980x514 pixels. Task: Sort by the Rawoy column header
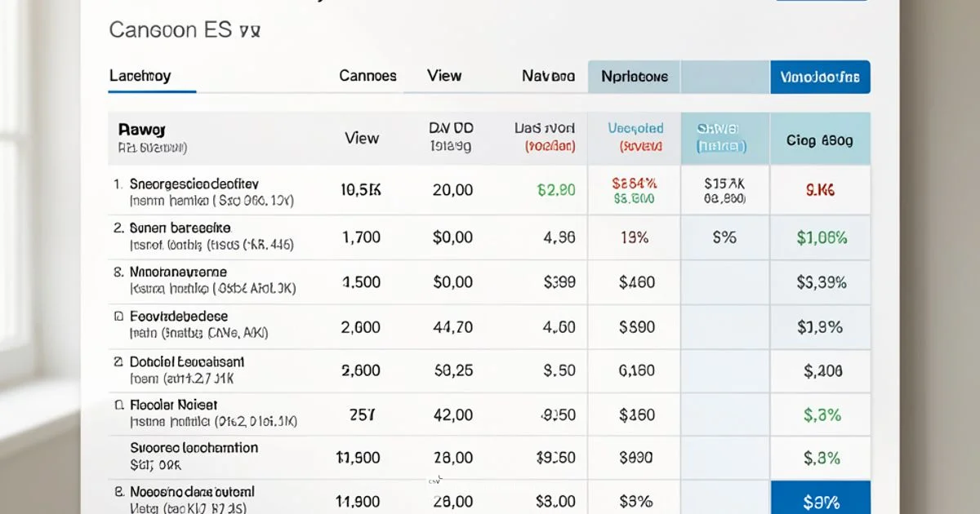[143, 137]
